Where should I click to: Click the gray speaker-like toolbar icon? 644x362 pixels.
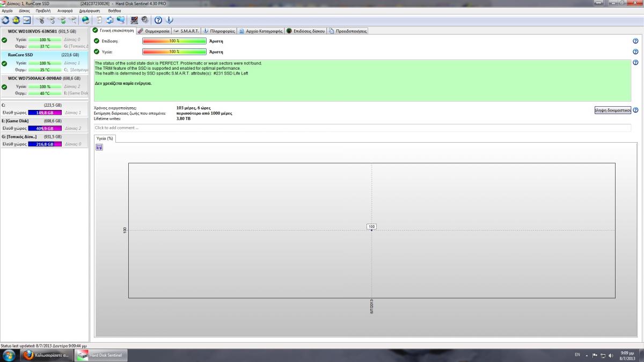[x=145, y=20]
